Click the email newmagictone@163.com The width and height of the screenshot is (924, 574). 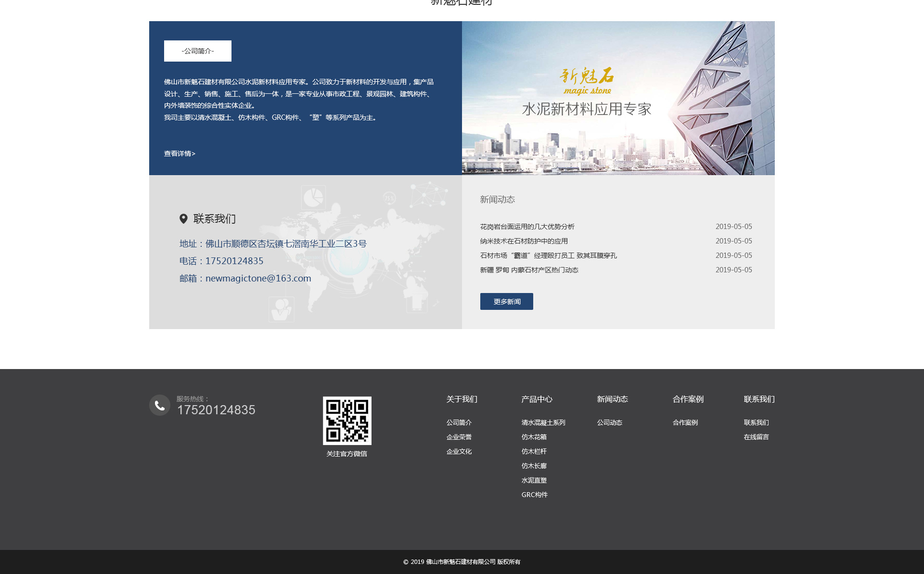point(258,278)
